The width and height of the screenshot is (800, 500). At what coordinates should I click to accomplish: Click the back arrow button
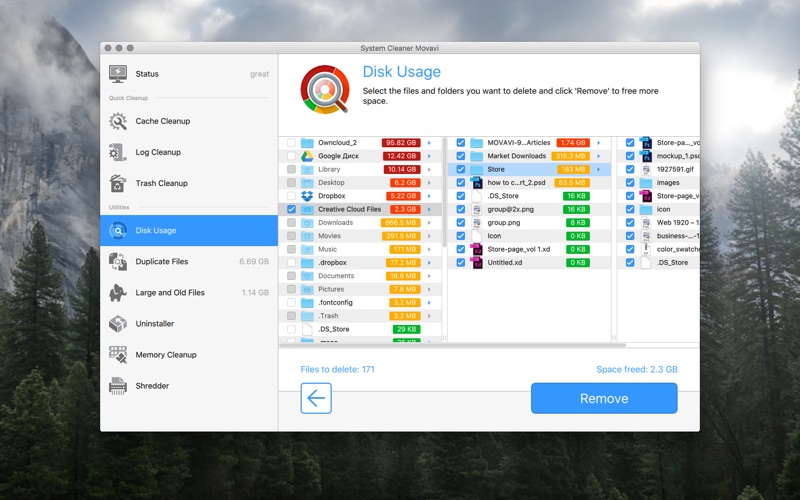(x=316, y=398)
